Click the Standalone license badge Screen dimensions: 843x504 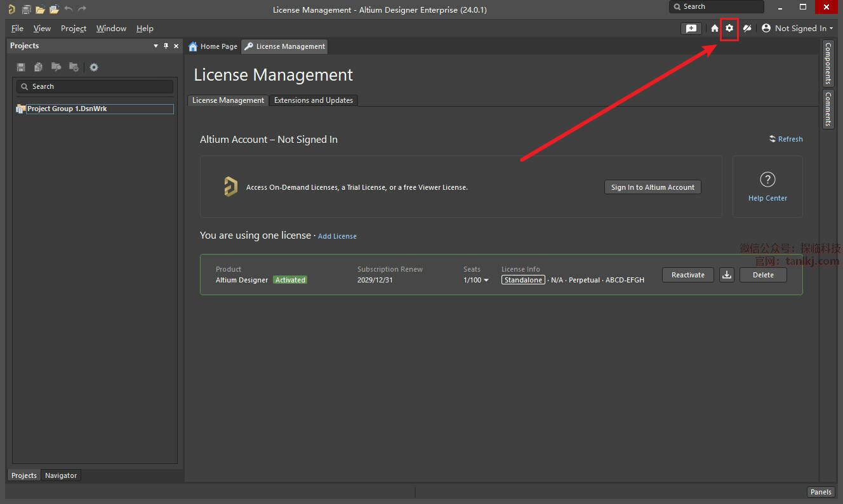click(x=524, y=280)
